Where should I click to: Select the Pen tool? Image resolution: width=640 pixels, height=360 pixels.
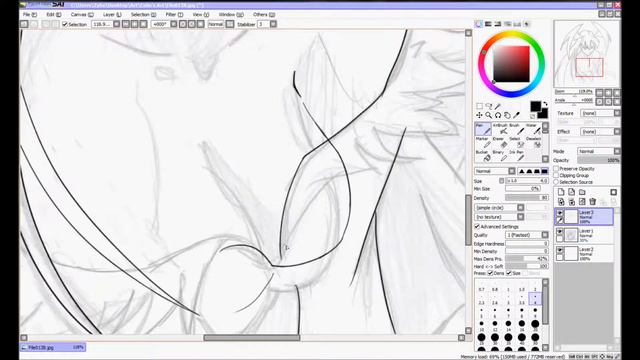483,129
